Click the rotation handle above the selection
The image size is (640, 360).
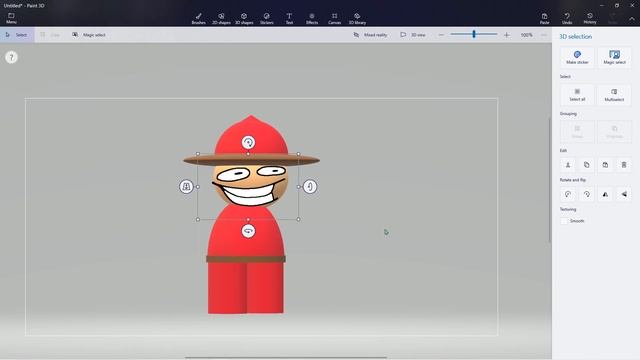248,142
